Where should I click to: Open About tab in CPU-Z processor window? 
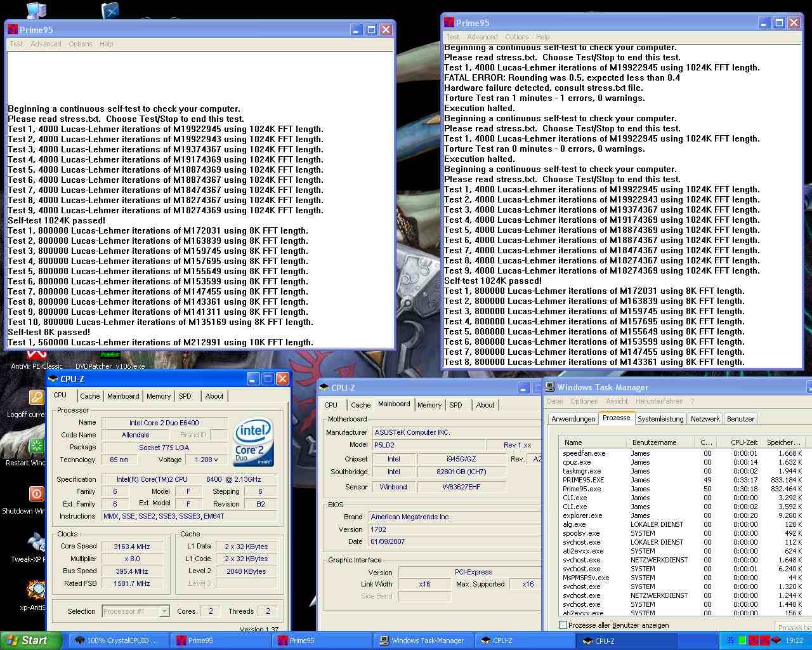tap(214, 396)
